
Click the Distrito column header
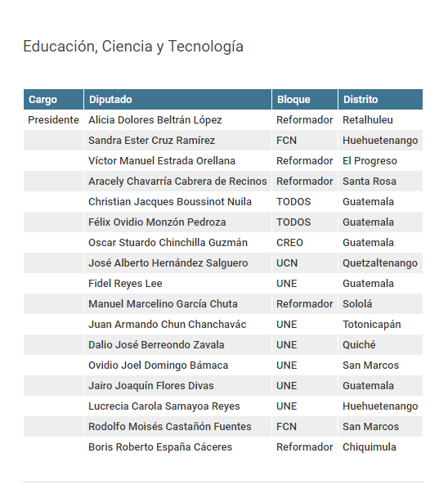coord(380,99)
